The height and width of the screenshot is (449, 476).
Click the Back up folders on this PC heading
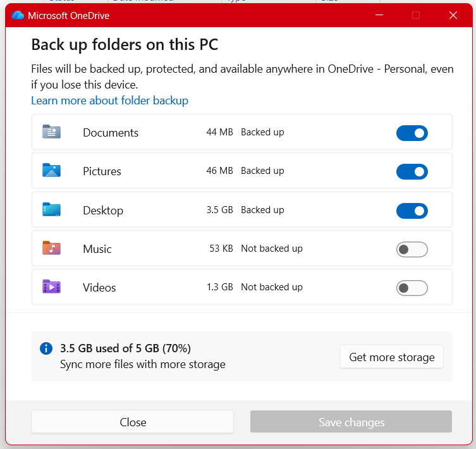click(125, 45)
